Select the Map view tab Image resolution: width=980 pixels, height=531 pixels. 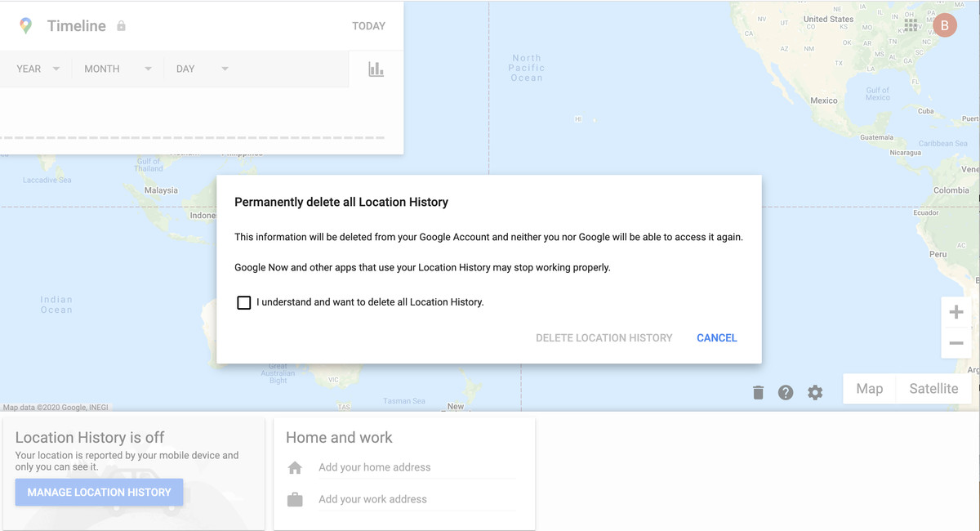(x=869, y=388)
